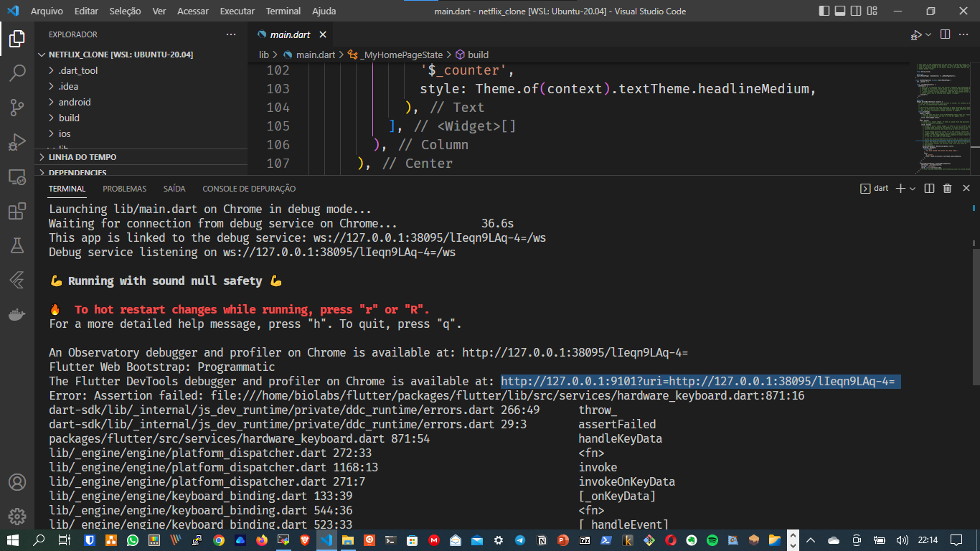Image resolution: width=980 pixels, height=551 pixels.
Task: Open the Flutter sidebar view
Action: click(x=17, y=280)
